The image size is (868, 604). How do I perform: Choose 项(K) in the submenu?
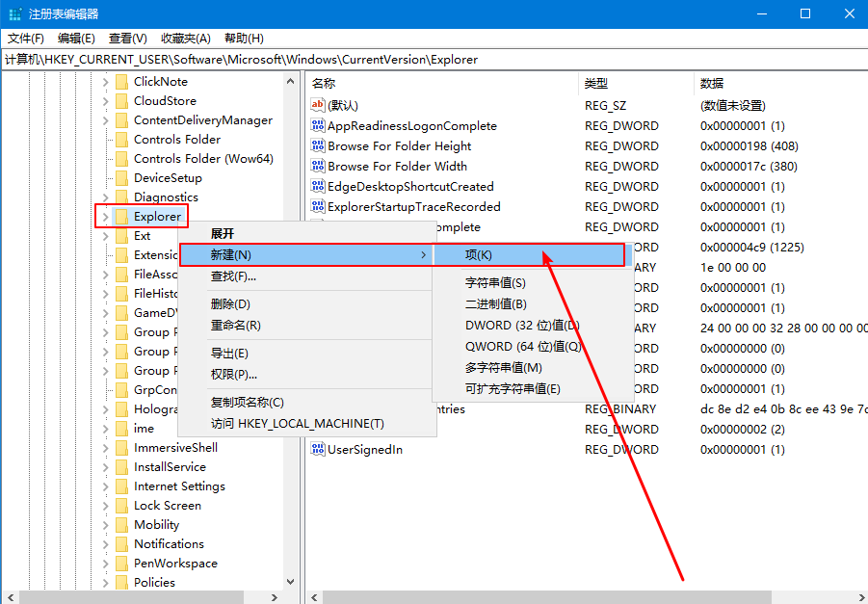pyautogui.click(x=479, y=255)
